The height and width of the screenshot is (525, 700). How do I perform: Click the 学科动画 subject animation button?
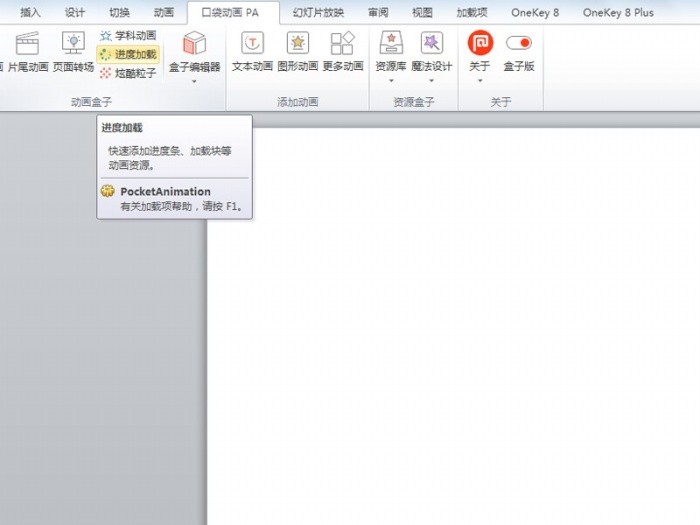[x=128, y=35]
